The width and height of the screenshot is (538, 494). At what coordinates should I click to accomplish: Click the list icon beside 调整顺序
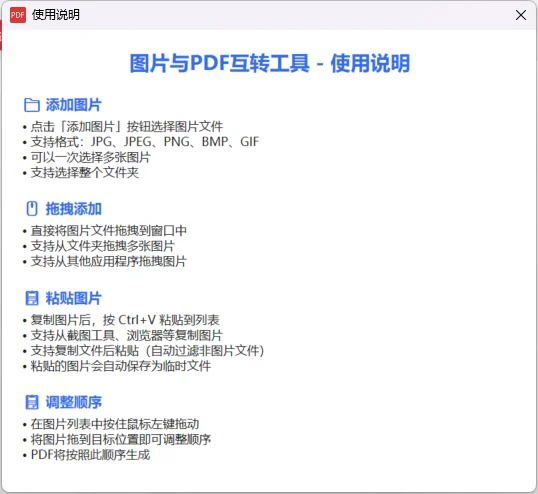pyautogui.click(x=32, y=402)
